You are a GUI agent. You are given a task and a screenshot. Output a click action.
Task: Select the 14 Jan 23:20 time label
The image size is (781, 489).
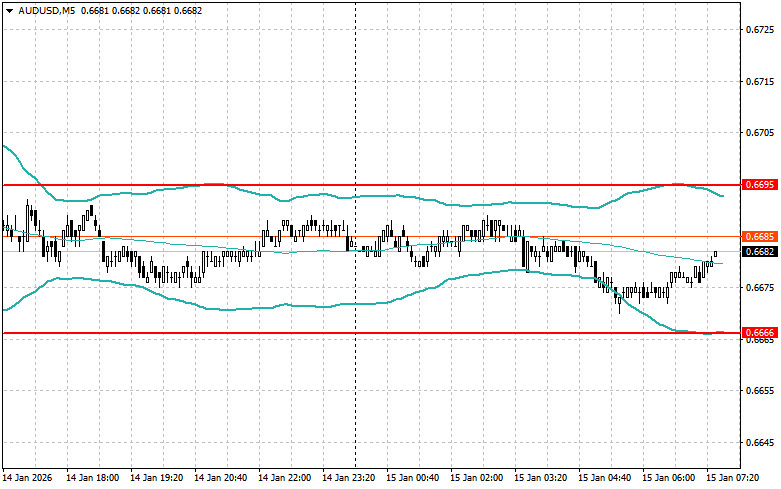click(x=349, y=478)
